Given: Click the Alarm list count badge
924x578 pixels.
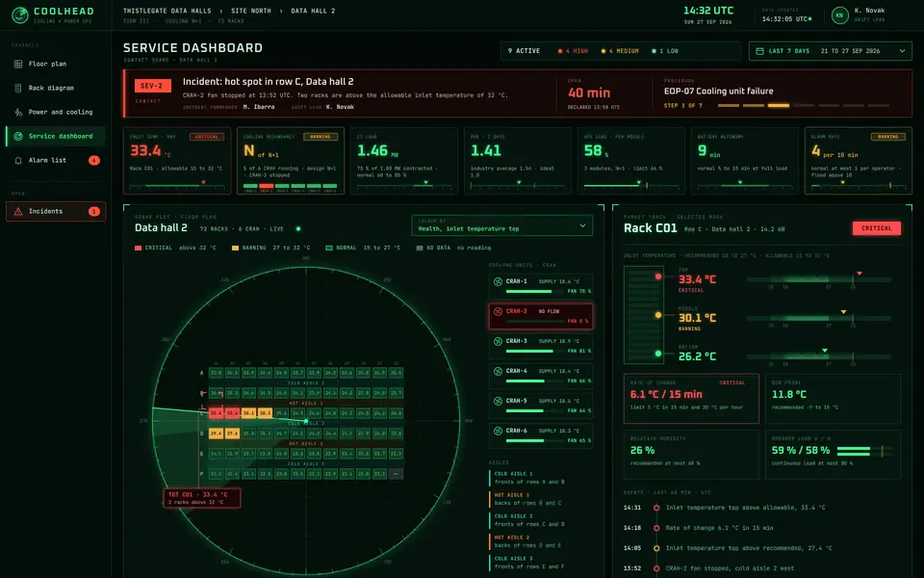Looking at the screenshot, I should pyautogui.click(x=93, y=161).
